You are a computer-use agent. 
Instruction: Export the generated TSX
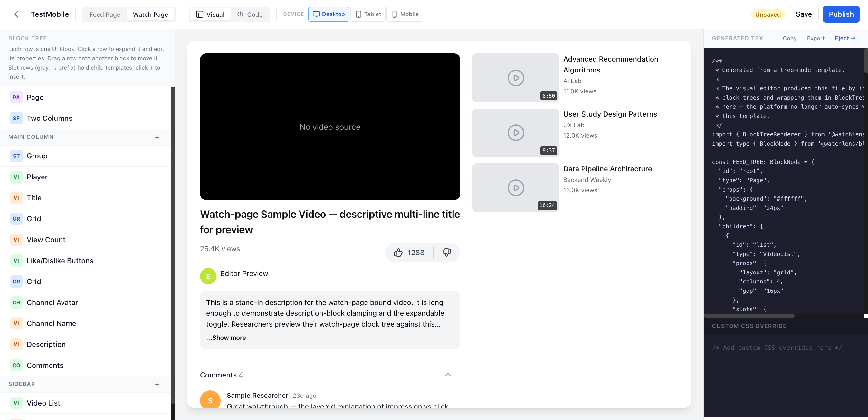click(x=816, y=38)
